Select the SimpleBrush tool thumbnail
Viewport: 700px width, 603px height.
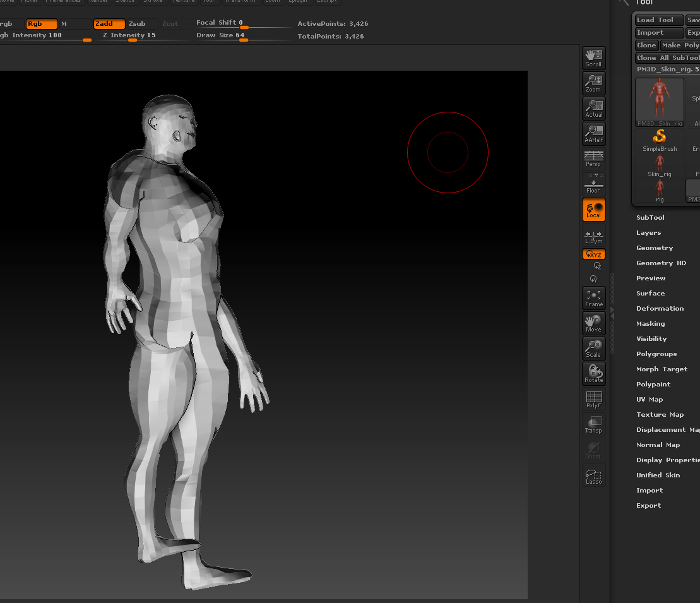(660, 140)
